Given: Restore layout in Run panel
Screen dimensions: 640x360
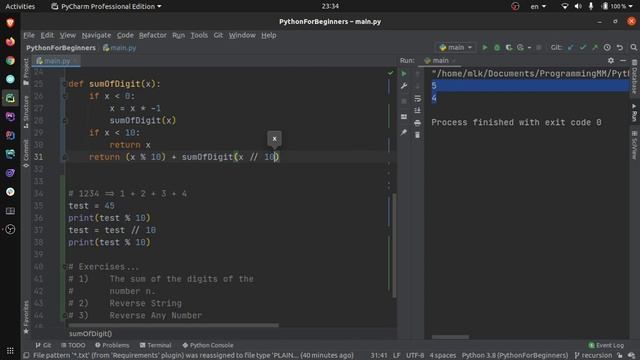Looking at the screenshot, I should (x=404, y=117).
